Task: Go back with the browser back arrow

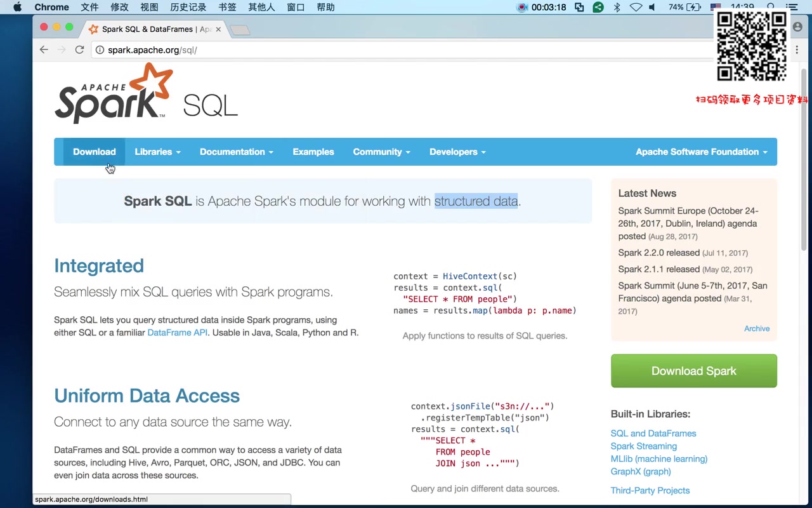Action: pos(44,50)
